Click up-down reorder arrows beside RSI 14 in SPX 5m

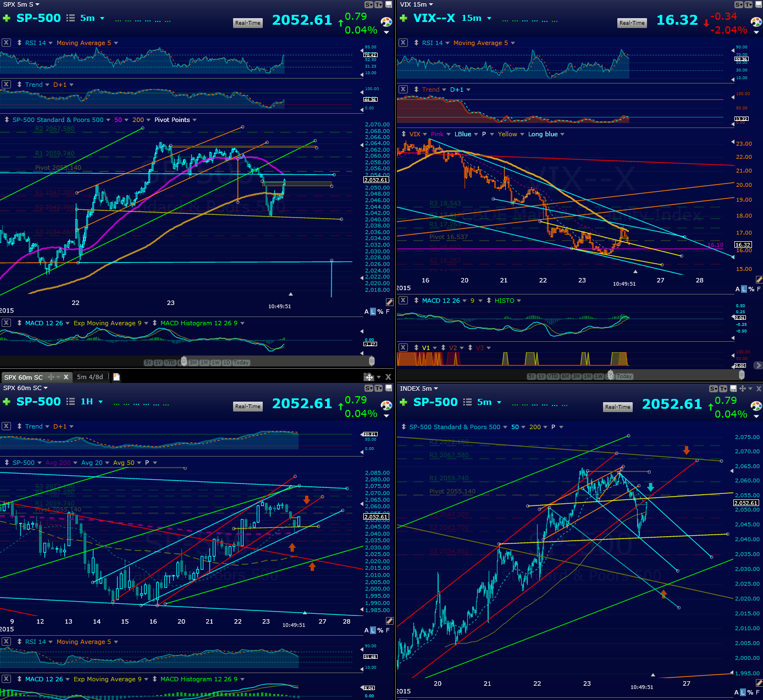point(19,43)
